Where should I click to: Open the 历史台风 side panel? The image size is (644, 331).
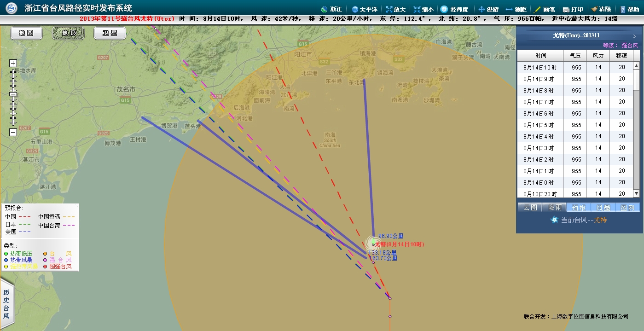click(x=6, y=304)
